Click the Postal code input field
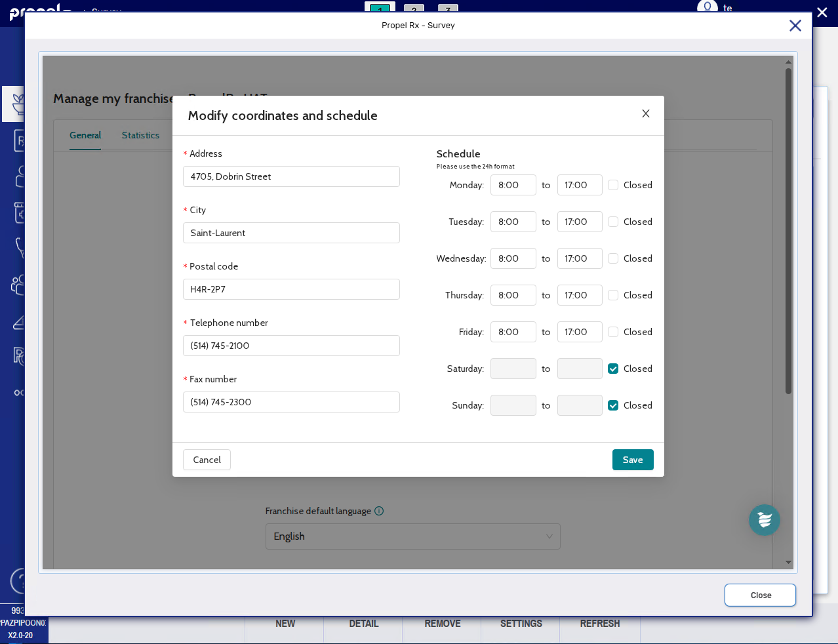 click(291, 289)
